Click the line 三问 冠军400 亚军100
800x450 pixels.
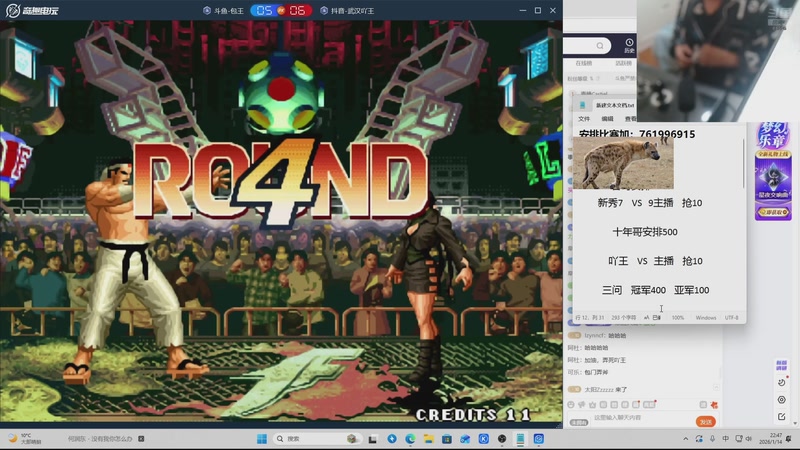click(656, 290)
